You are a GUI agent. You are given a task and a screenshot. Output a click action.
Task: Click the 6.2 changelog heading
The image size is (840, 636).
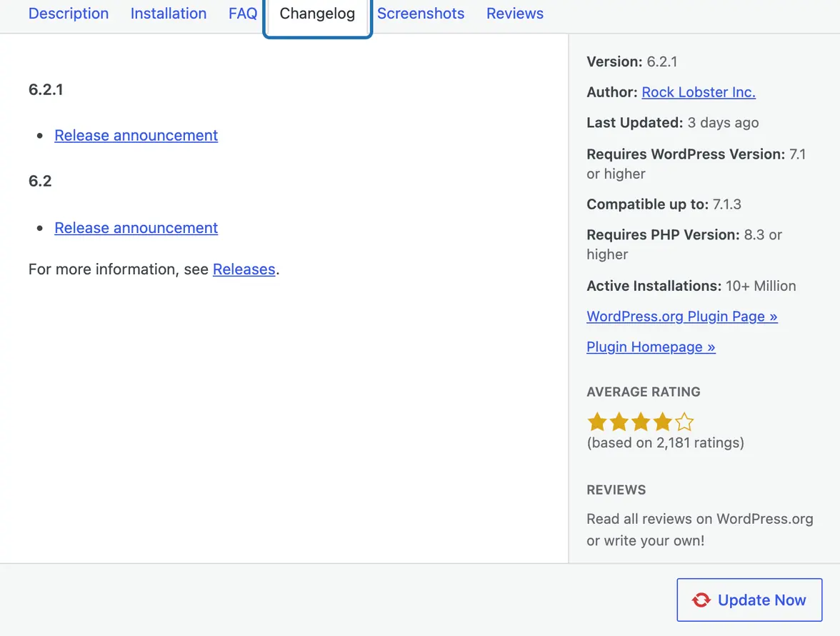[40, 181]
